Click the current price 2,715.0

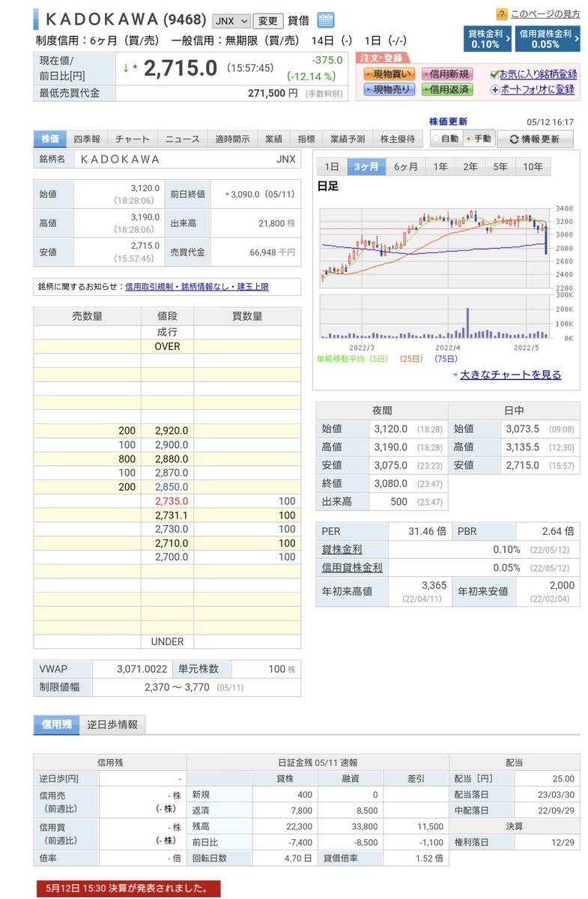tap(180, 68)
